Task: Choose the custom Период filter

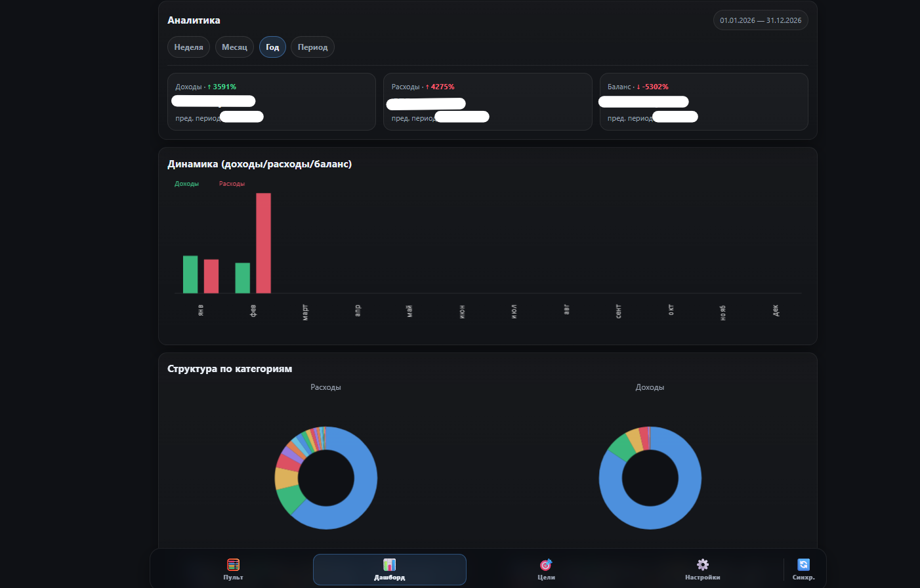Action: tap(312, 47)
